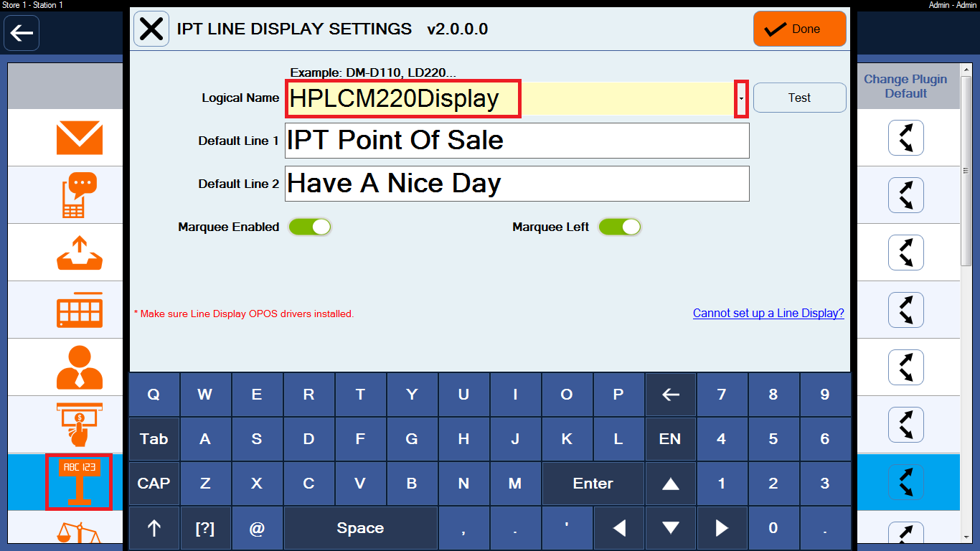Tap the on-screen Backspace arrow key

(671, 395)
